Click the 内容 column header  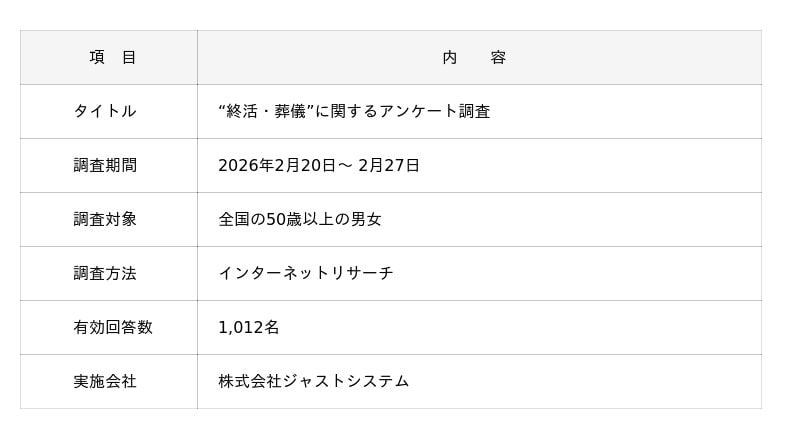(x=474, y=57)
